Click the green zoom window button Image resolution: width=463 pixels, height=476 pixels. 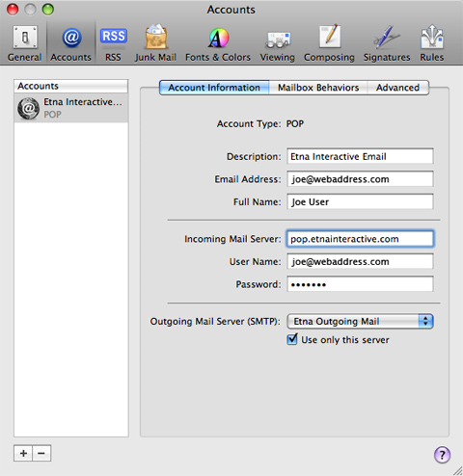coord(48,10)
